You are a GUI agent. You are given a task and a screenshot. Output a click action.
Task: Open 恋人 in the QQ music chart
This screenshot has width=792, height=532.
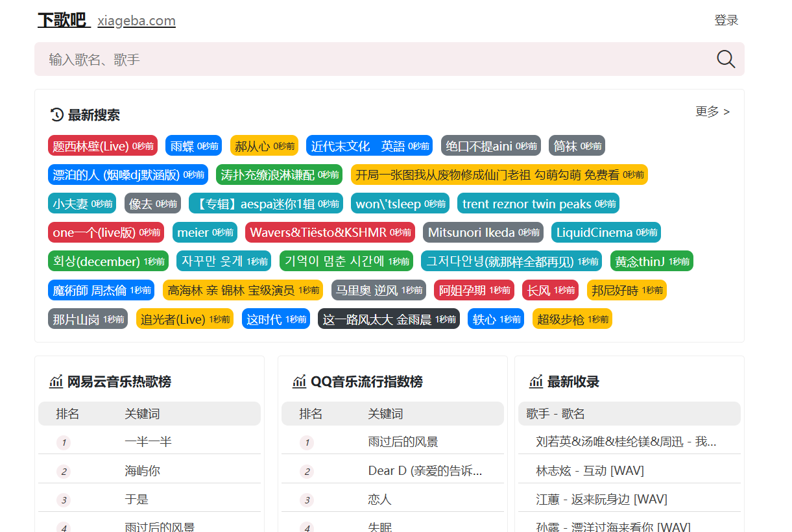[379, 500]
